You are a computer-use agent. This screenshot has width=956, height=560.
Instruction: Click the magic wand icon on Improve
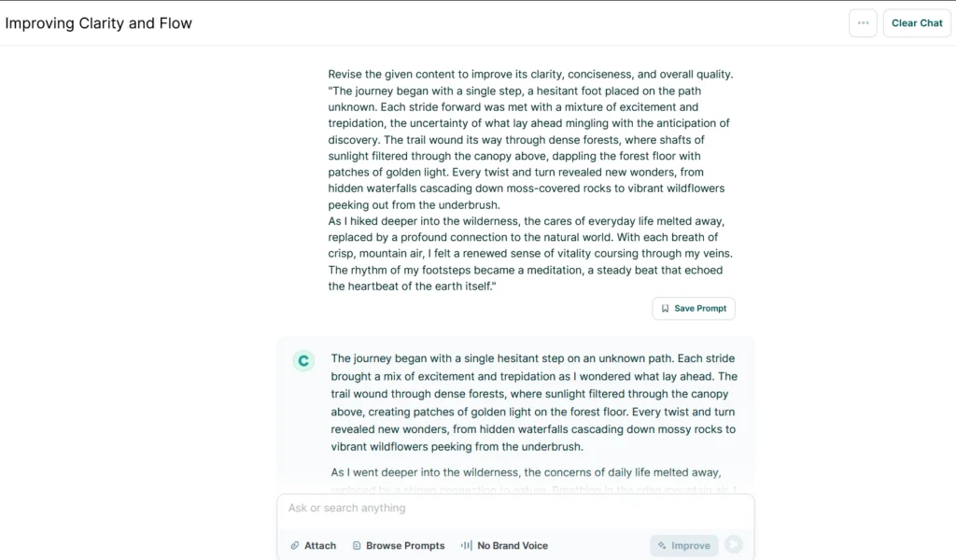click(662, 546)
